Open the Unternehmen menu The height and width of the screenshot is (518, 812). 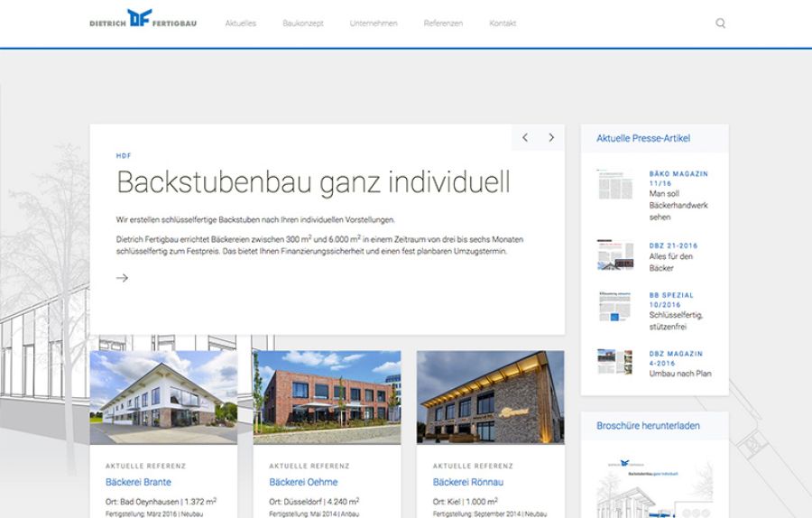click(374, 23)
